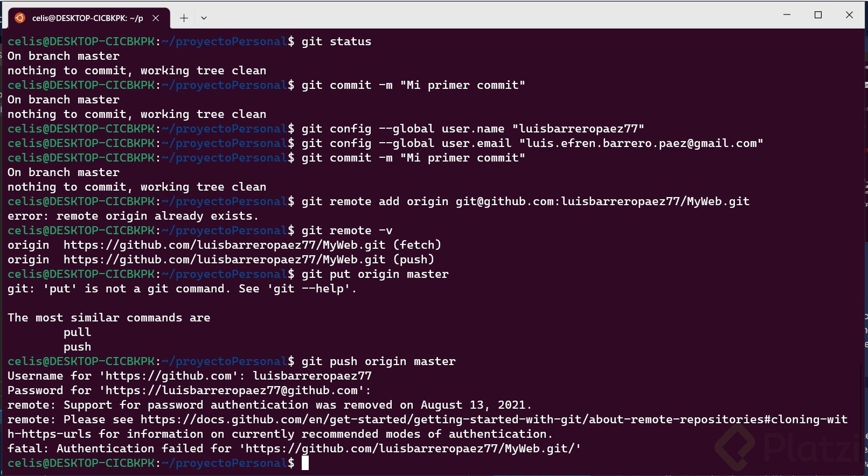Click the "git push origin master" command
Image resolution: width=868 pixels, height=476 pixels.
point(378,361)
